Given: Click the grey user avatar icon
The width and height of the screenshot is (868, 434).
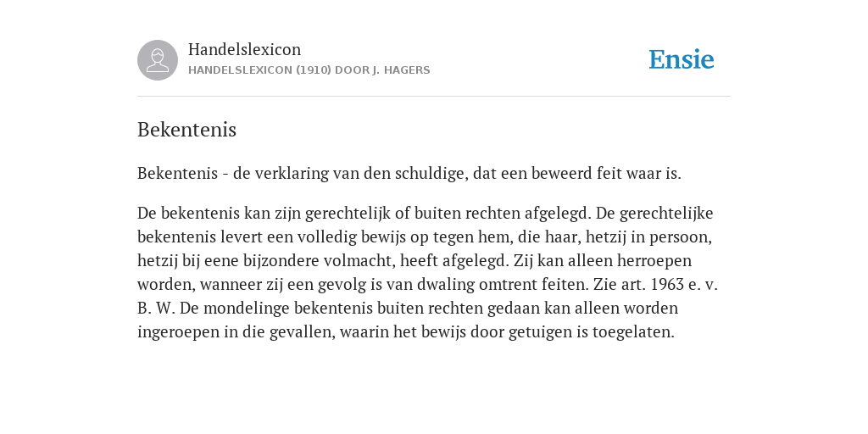Looking at the screenshot, I should click(x=158, y=60).
